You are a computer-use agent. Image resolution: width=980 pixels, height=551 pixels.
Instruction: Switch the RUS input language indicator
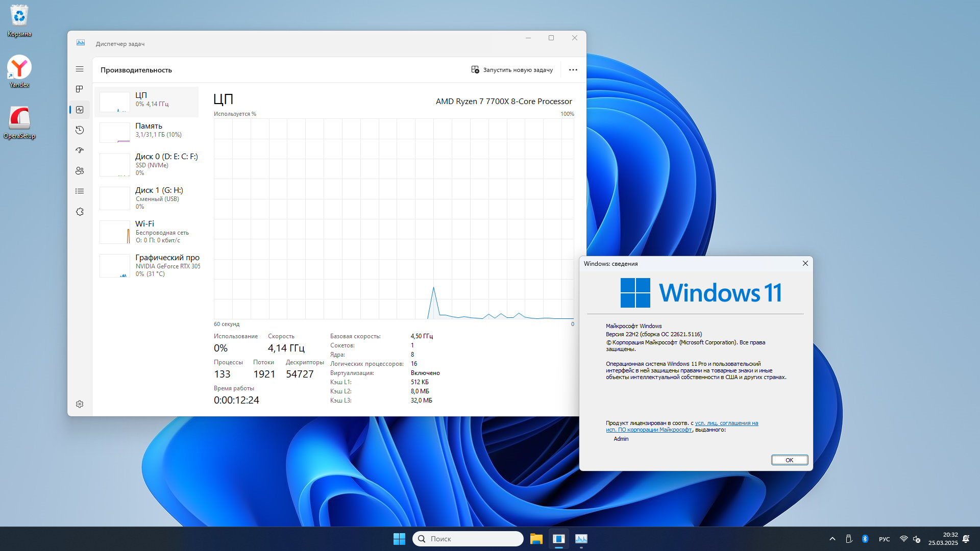(x=884, y=539)
